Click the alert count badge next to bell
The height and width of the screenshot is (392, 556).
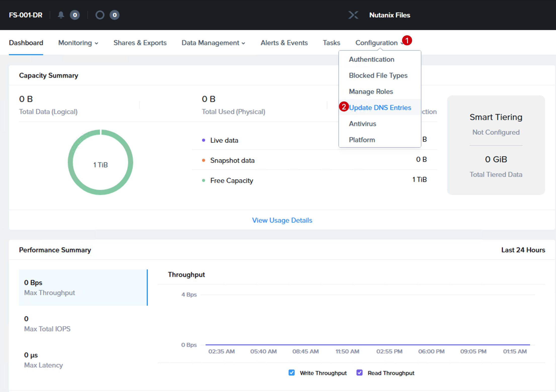point(75,15)
